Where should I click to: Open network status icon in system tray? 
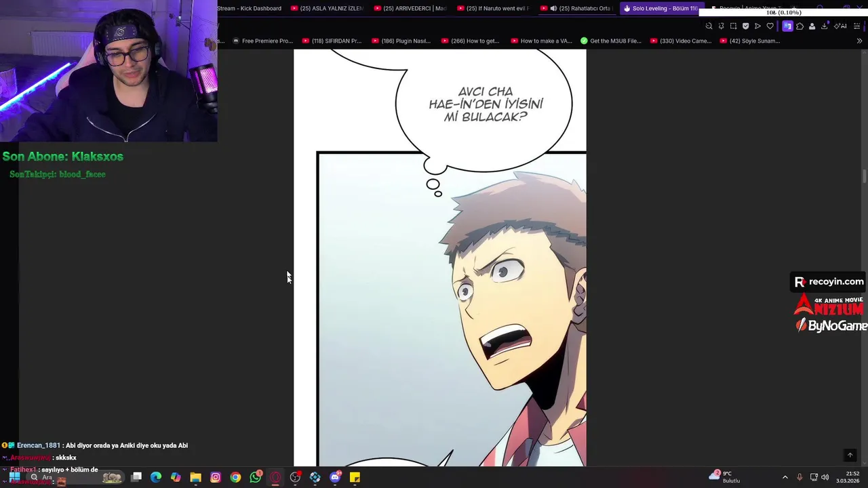814,477
